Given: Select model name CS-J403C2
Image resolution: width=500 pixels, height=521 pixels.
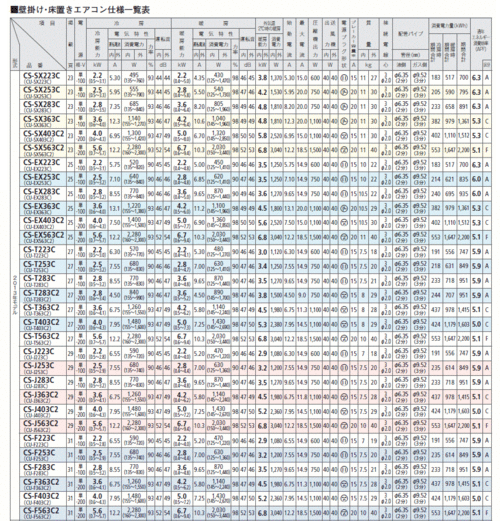Looking at the screenshot, I should (41, 409).
